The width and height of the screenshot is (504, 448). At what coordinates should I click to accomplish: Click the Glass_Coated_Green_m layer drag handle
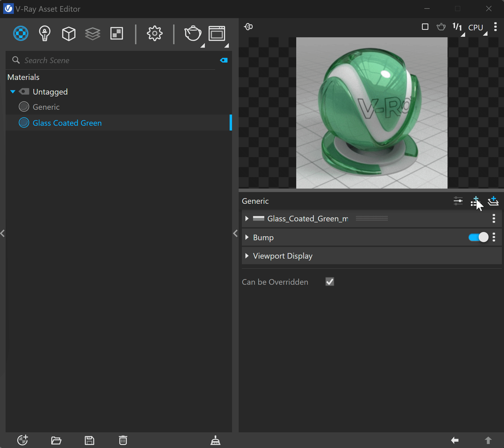(372, 218)
